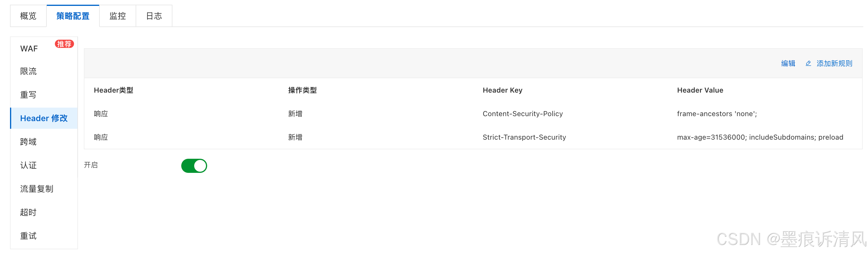Click the 添加新规则 link

[834, 63]
